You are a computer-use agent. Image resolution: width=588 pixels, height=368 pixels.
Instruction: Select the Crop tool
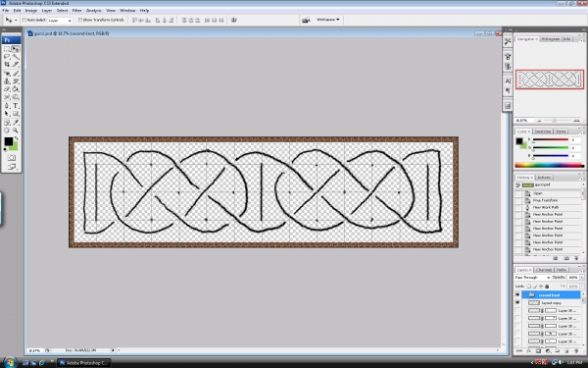pyautogui.click(x=7, y=65)
